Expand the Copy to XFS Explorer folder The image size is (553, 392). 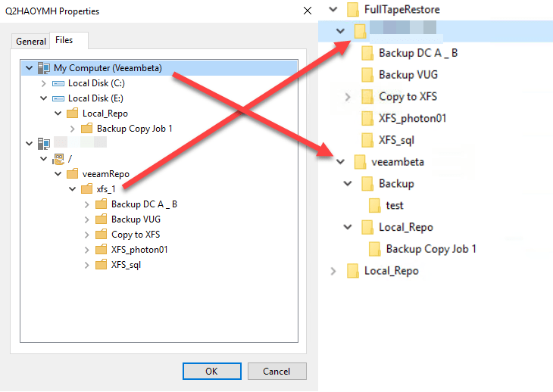(348, 97)
